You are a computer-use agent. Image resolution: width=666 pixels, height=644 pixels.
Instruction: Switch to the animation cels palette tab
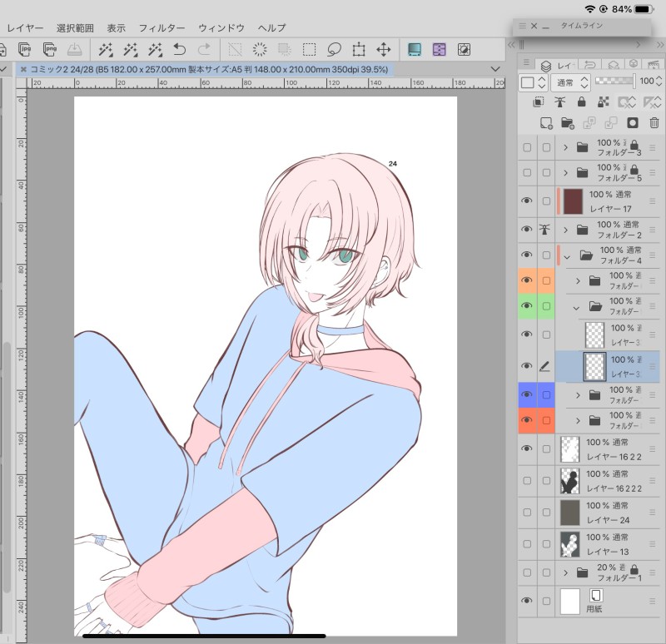pos(653,65)
